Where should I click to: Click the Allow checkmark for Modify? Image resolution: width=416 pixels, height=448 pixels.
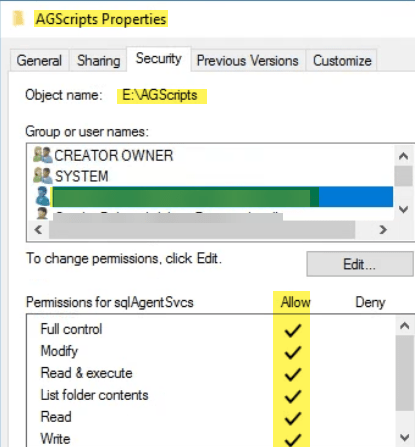(x=293, y=352)
